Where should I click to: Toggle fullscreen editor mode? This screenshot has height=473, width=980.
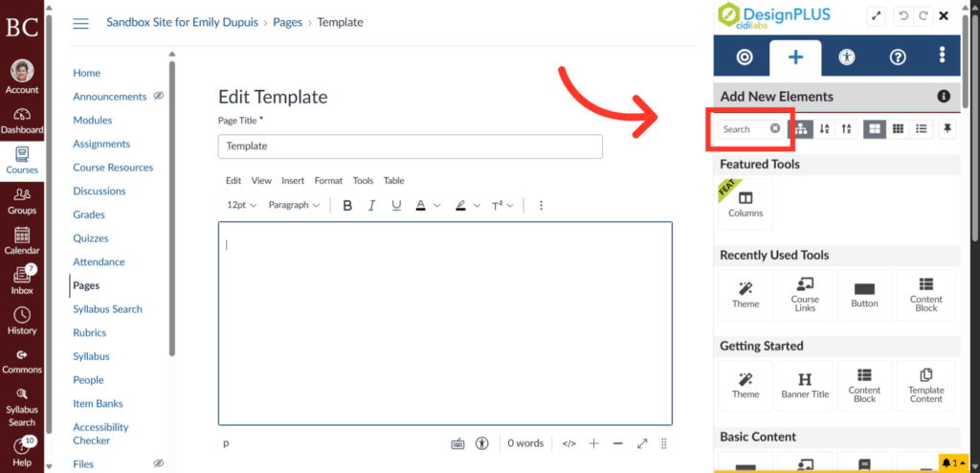(x=642, y=443)
